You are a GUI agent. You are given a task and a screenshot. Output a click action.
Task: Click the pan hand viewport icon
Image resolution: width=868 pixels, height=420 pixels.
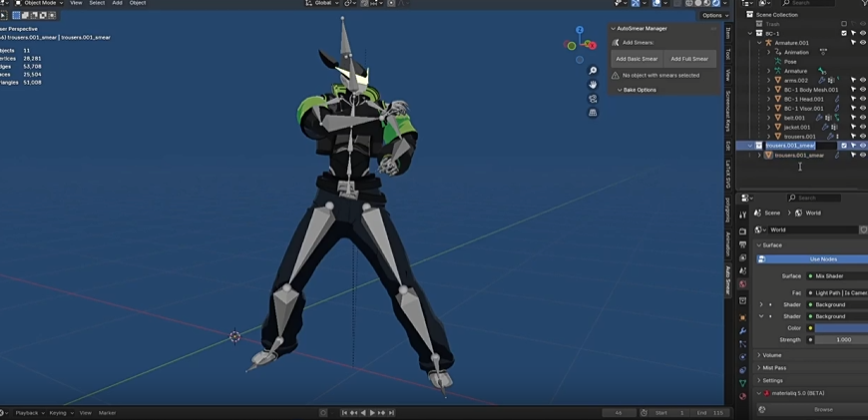coord(593,85)
